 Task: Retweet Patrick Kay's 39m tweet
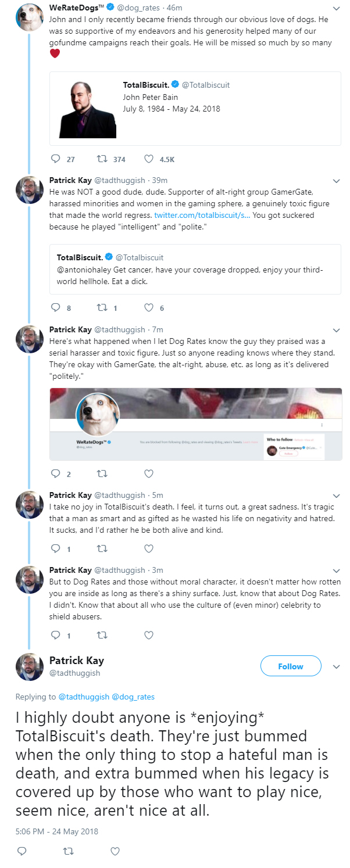[x=102, y=308]
